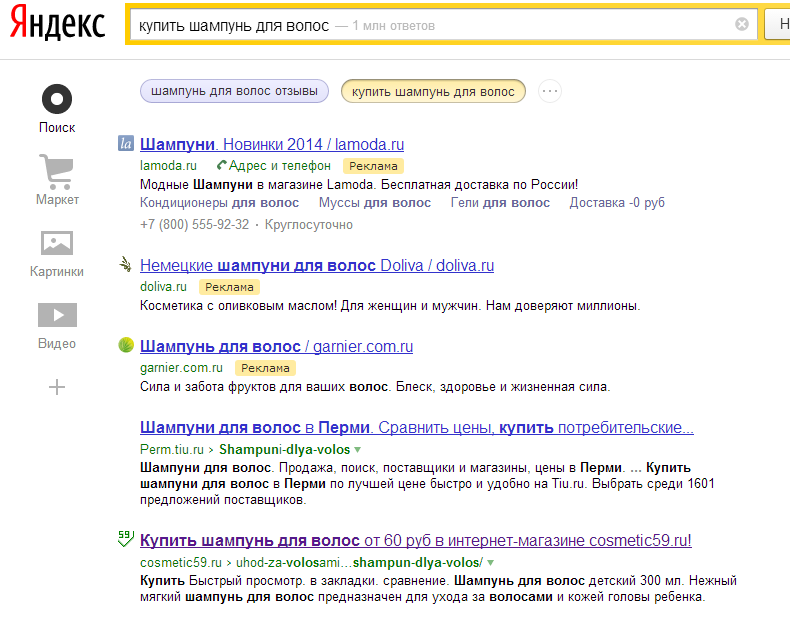The width and height of the screenshot is (790, 619).
Task: Click the Модные Шампуни в магазине Lamoda snippet
Action: coord(359,184)
